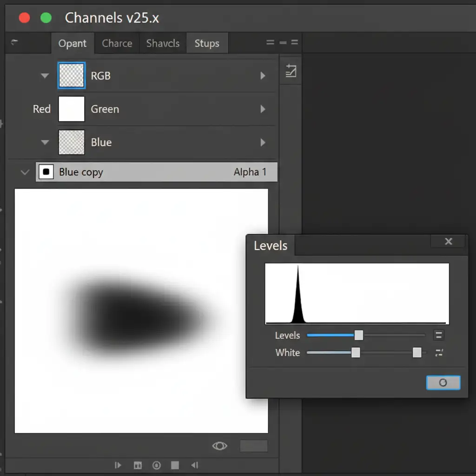The width and height of the screenshot is (476, 476).
Task: Click the step-forward icon in bottom bar
Action: [118, 465]
